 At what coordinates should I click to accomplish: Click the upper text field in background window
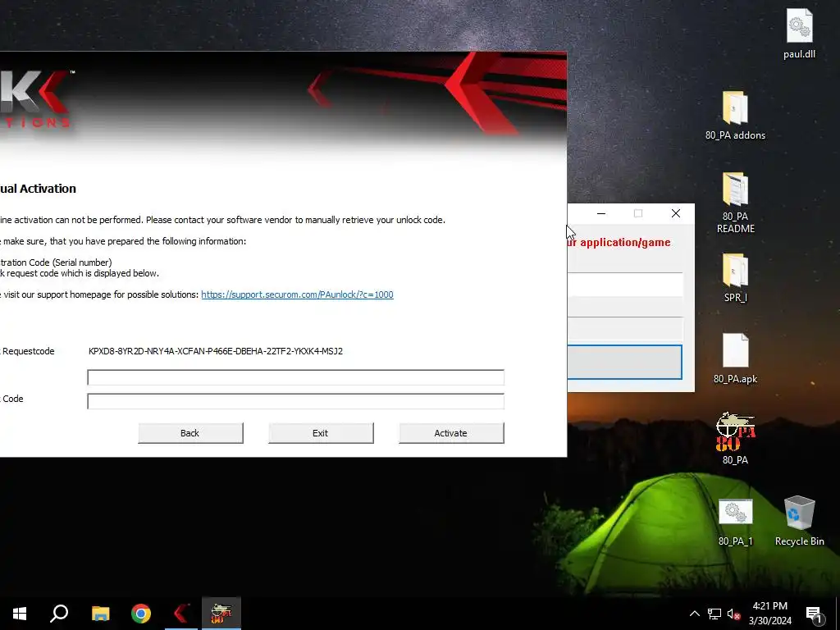pos(624,284)
